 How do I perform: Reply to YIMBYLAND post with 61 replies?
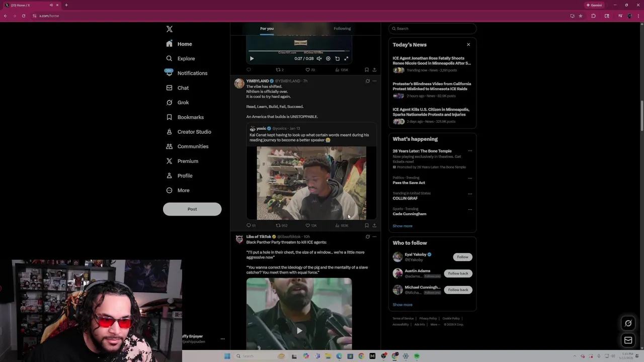pos(251,226)
